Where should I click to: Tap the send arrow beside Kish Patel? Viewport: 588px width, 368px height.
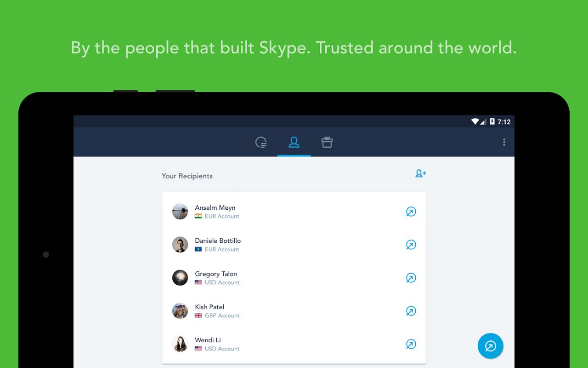pos(411,311)
